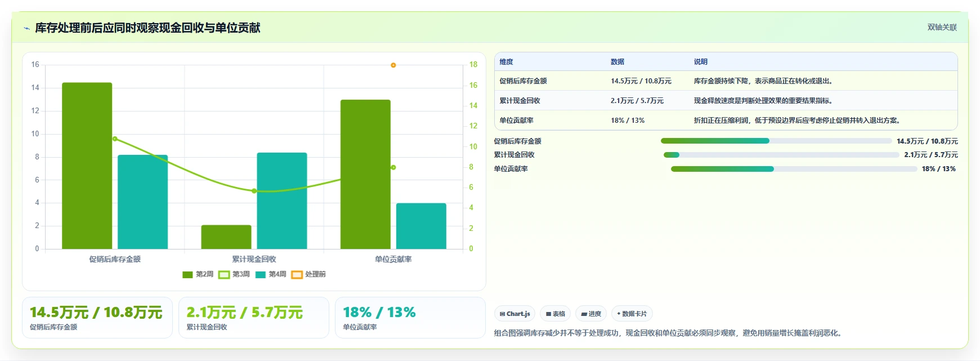Toggle the 第4周 legend series

pos(271,274)
